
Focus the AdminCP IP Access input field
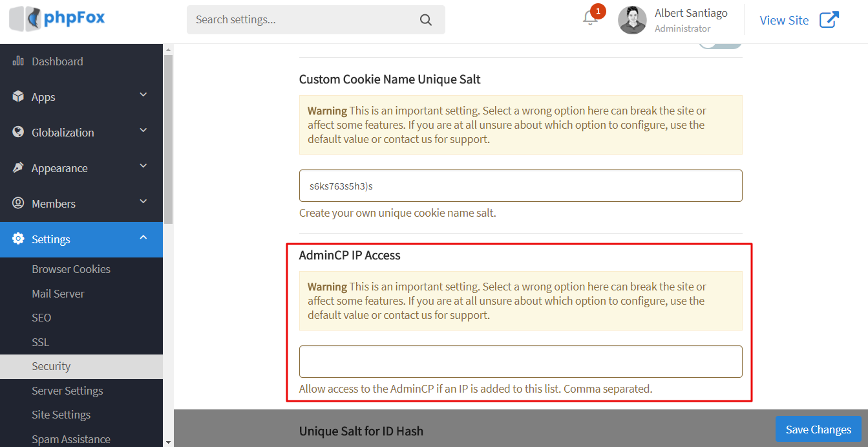520,362
